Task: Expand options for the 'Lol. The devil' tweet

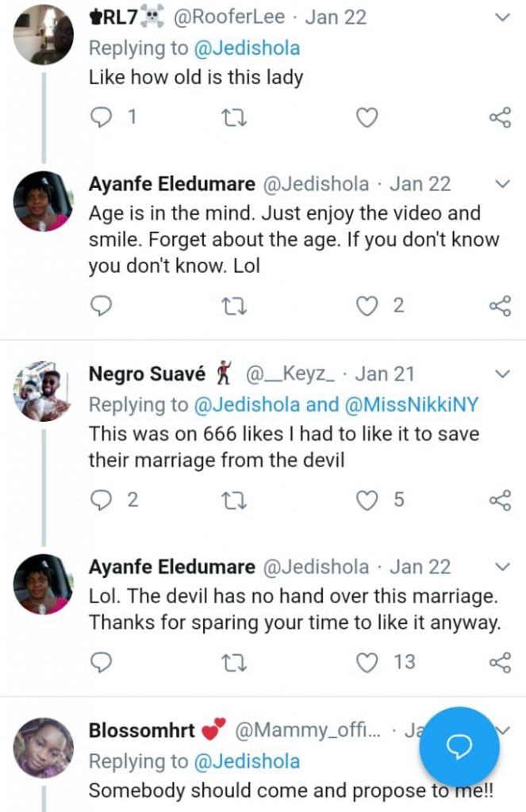Action: click(x=502, y=567)
